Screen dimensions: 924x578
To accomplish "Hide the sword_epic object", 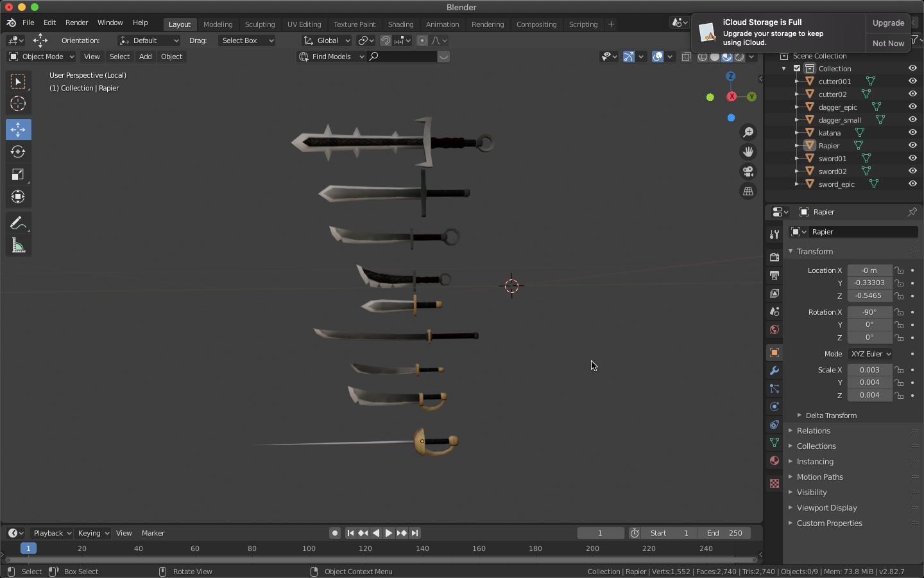I will point(912,184).
